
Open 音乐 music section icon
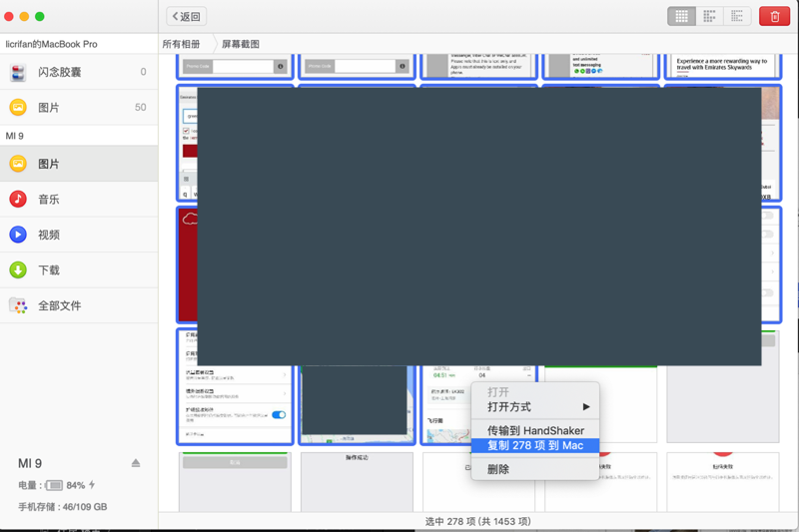coord(18,199)
